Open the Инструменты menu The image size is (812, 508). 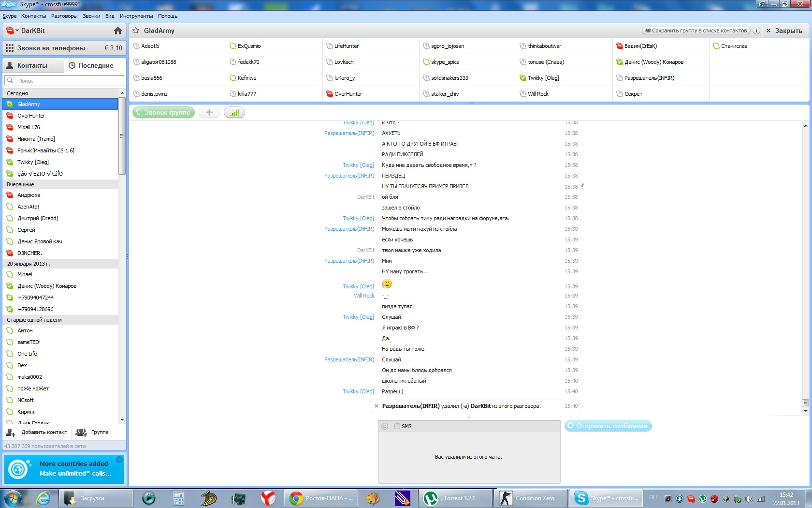(x=136, y=16)
